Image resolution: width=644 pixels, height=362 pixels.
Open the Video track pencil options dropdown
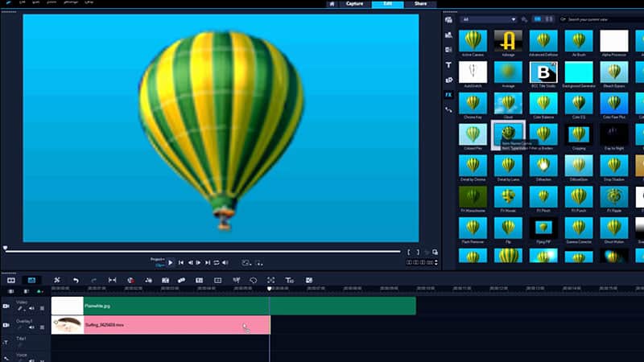21,308
